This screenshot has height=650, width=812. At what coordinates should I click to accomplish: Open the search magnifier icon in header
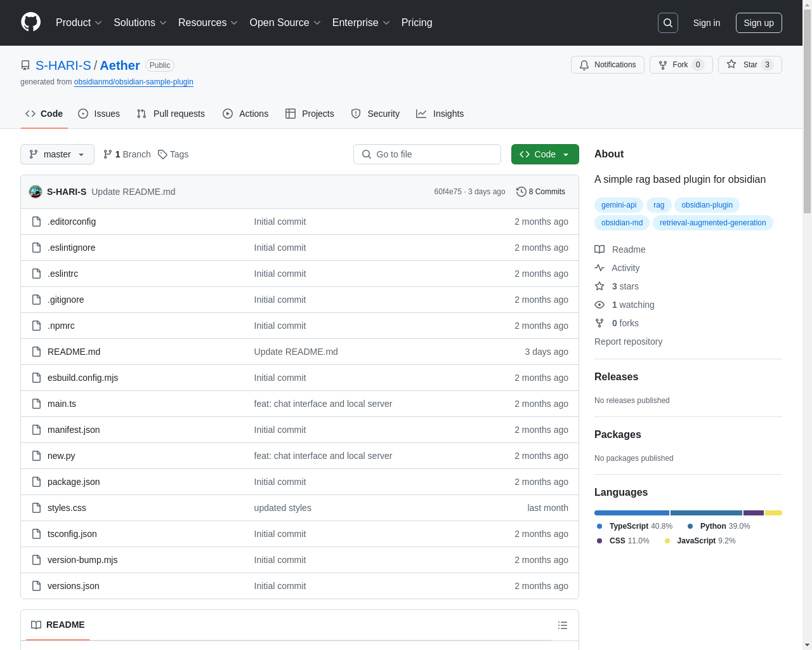click(x=668, y=23)
